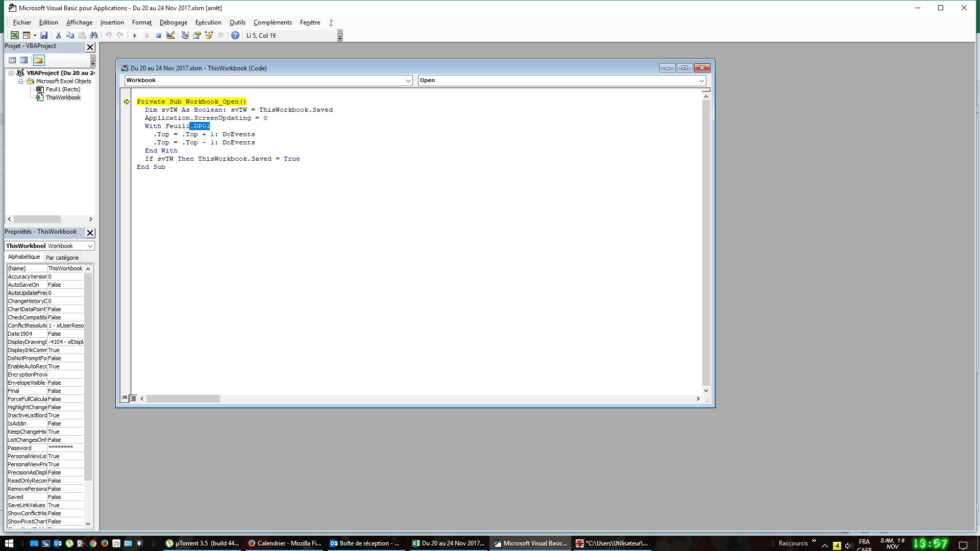Open the Properties Window icon
The image size is (980, 551).
(x=197, y=35)
